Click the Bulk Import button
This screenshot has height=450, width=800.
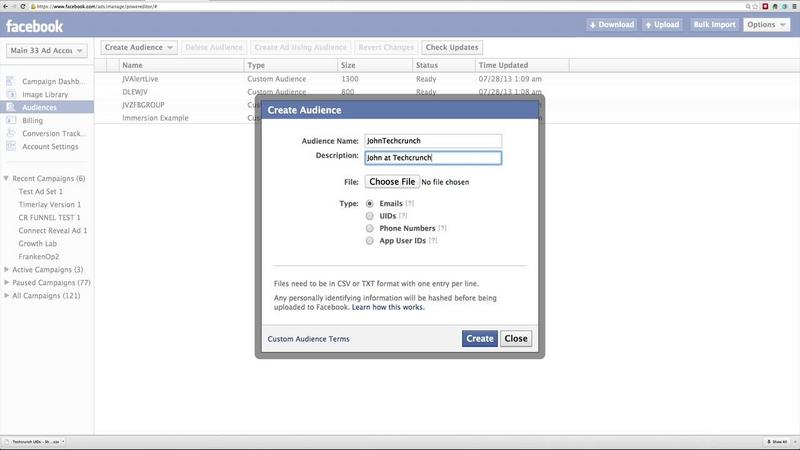(x=714, y=24)
